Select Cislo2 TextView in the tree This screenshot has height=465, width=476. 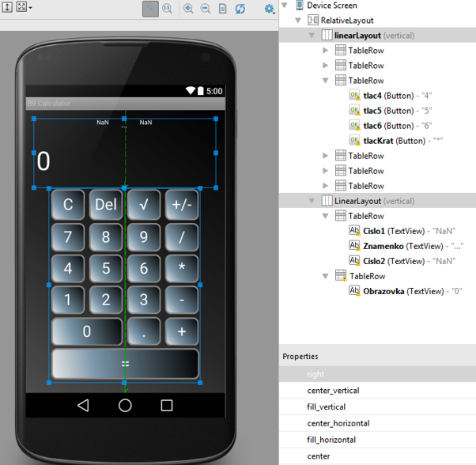(x=410, y=261)
